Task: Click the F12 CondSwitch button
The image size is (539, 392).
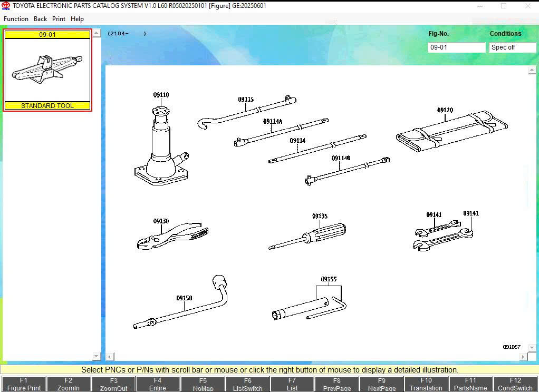Action: pyautogui.click(x=515, y=384)
